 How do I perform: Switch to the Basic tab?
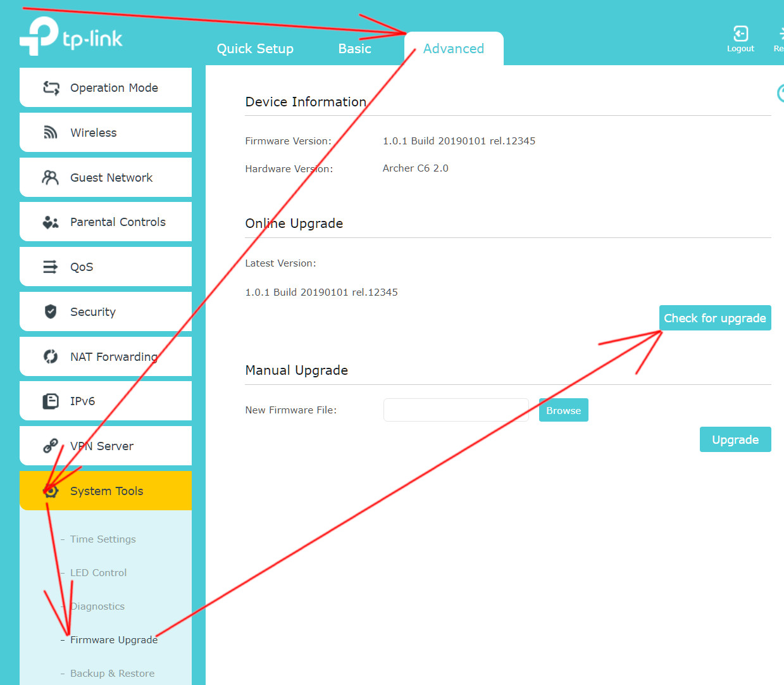(x=354, y=49)
